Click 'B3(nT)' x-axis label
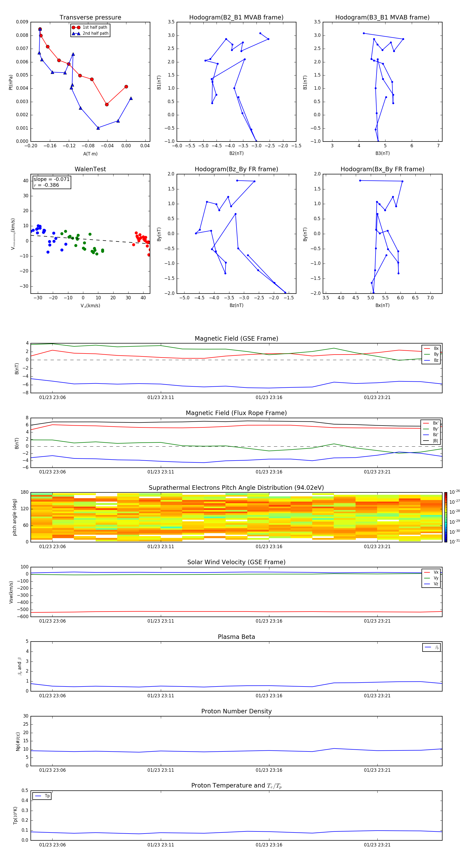Image resolution: width=473 pixels, height=868 pixels. coord(382,153)
